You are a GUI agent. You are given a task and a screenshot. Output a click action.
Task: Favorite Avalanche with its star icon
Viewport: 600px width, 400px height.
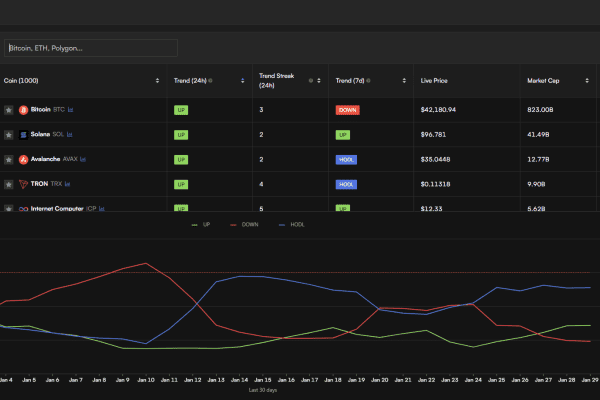8,160
